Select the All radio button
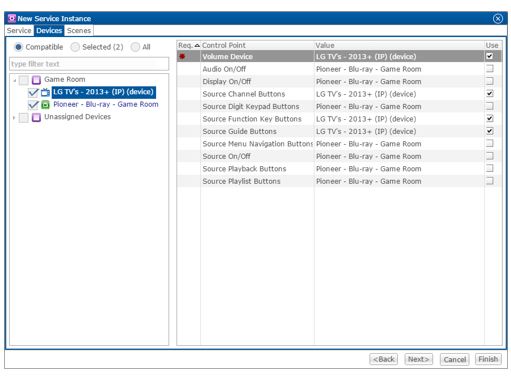 [x=135, y=47]
